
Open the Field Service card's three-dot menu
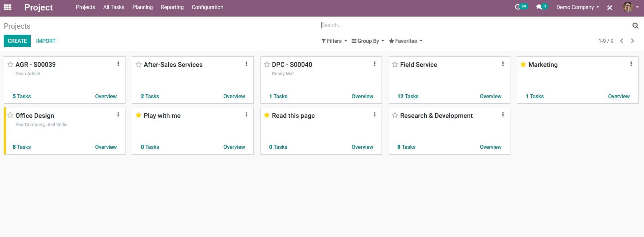click(503, 64)
